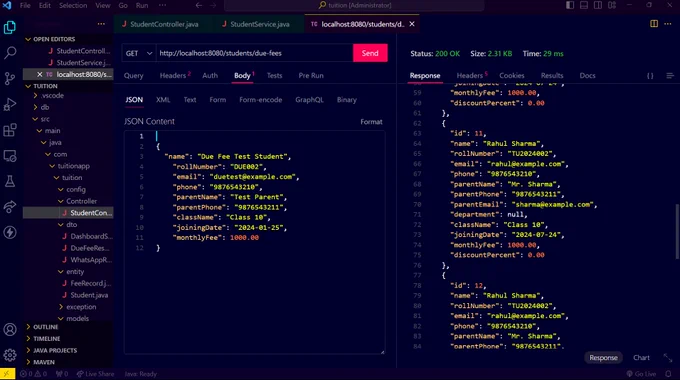
Task: Open the Remote Explorer view
Action: [10, 156]
